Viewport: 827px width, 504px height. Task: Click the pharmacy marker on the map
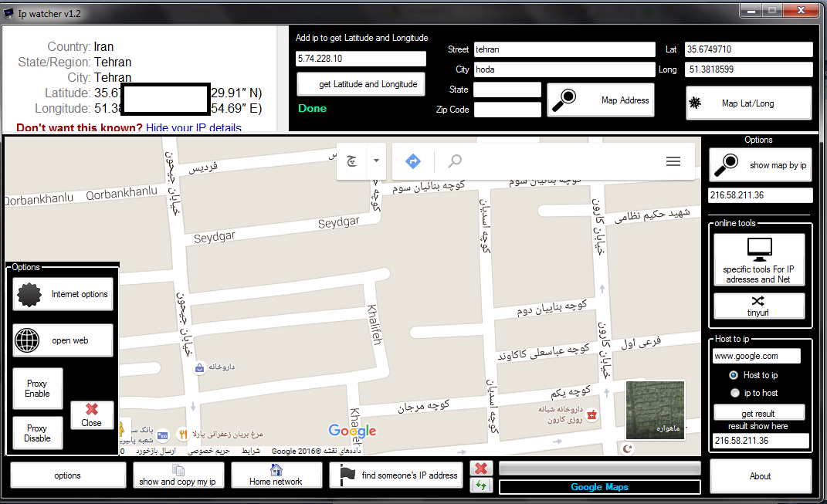(x=200, y=368)
